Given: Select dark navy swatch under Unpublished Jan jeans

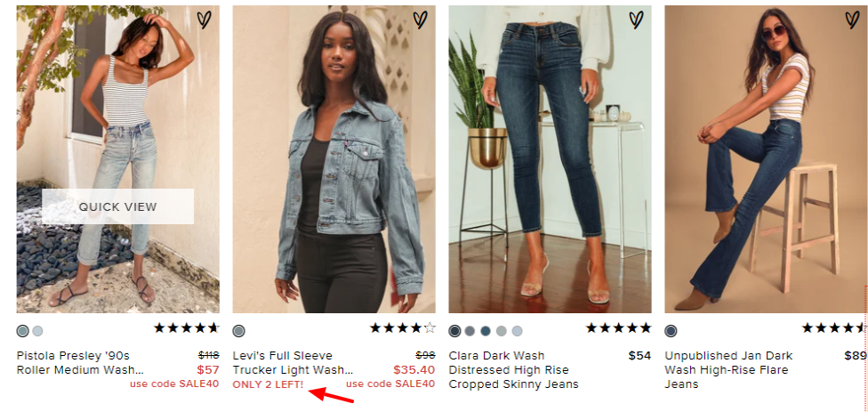Looking at the screenshot, I should 671,331.
